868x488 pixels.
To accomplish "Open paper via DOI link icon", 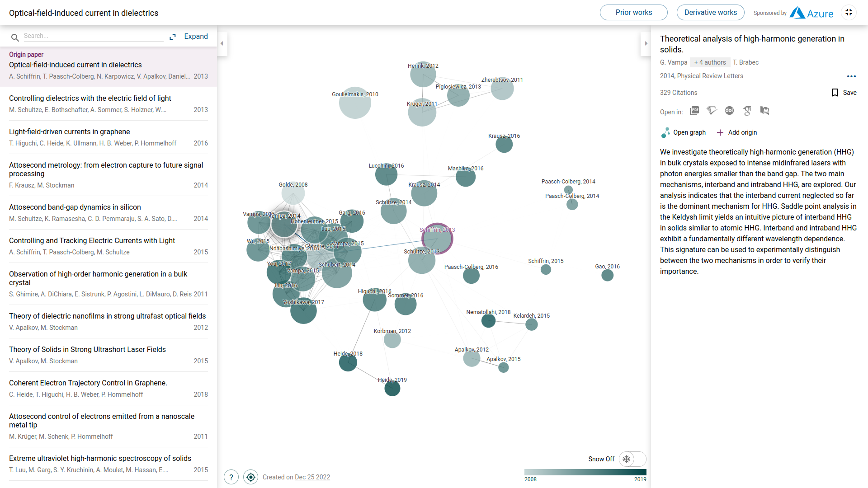I will [729, 111].
